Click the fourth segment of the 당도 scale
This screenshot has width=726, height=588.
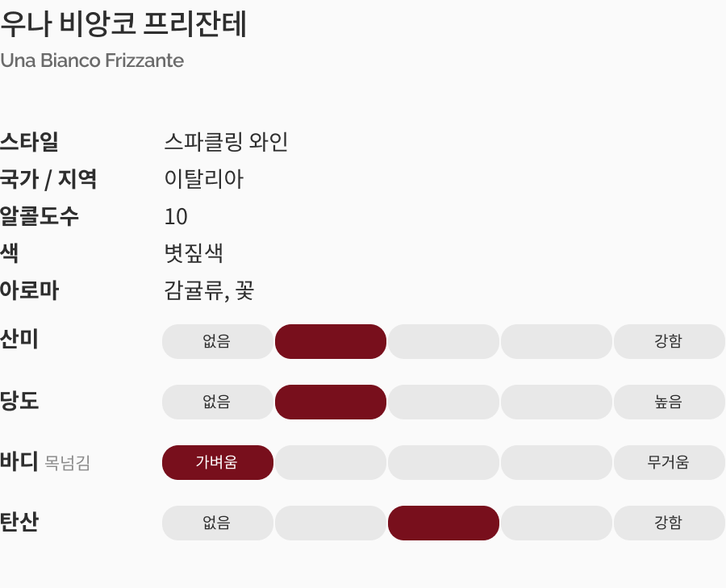click(556, 402)
